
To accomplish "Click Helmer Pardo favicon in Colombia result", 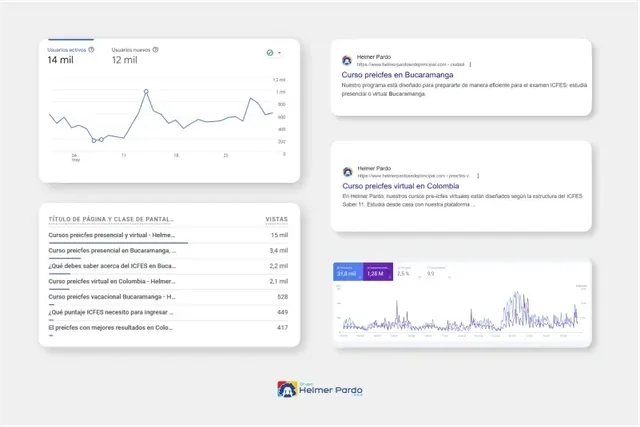I will [348, 172].
